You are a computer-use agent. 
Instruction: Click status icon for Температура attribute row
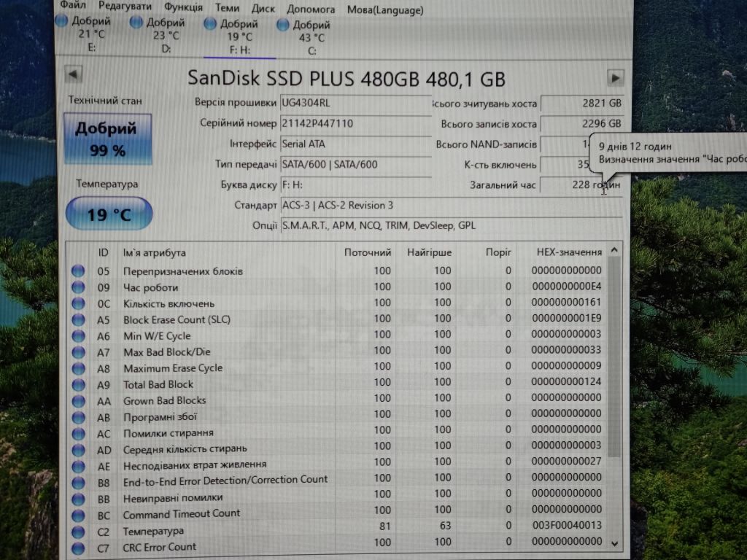pos(78,532)
